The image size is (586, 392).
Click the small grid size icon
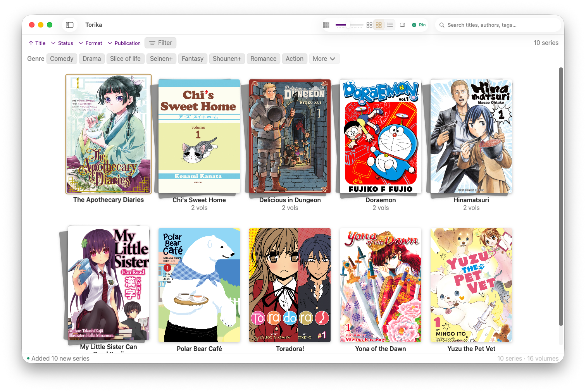point(326,25)
